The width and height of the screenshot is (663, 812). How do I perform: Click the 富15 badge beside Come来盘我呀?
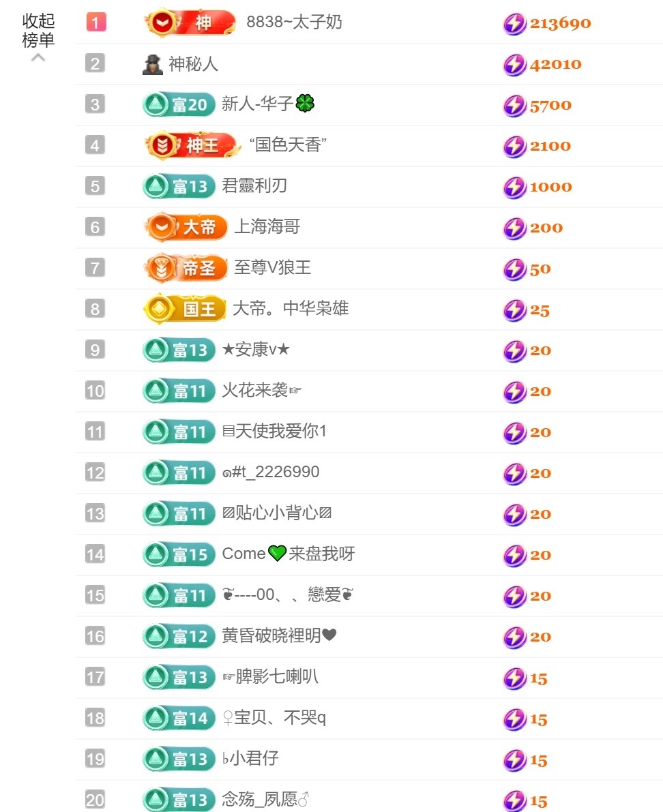[179, 554]
